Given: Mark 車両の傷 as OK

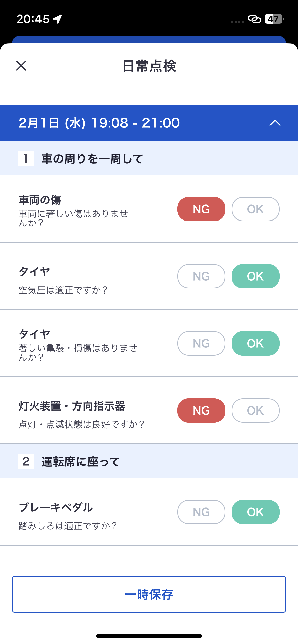Looking at the screenshot, I should click(x=255, y=209).
